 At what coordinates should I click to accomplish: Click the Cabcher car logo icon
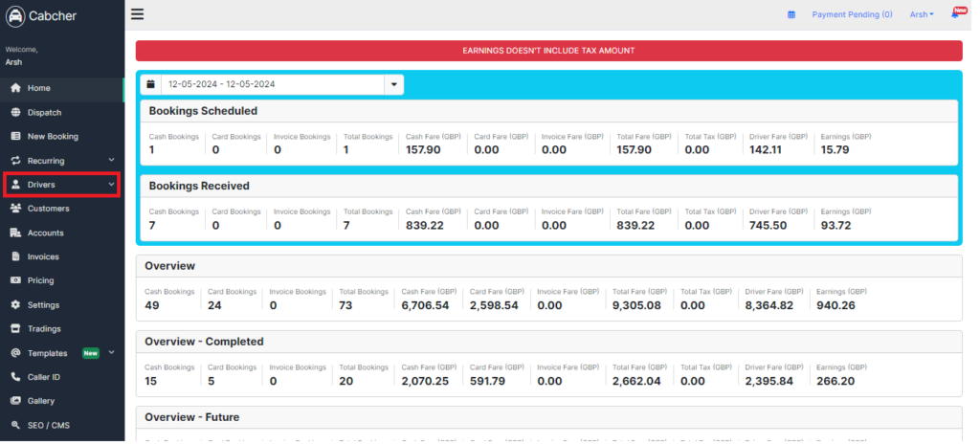pos(15,16)
